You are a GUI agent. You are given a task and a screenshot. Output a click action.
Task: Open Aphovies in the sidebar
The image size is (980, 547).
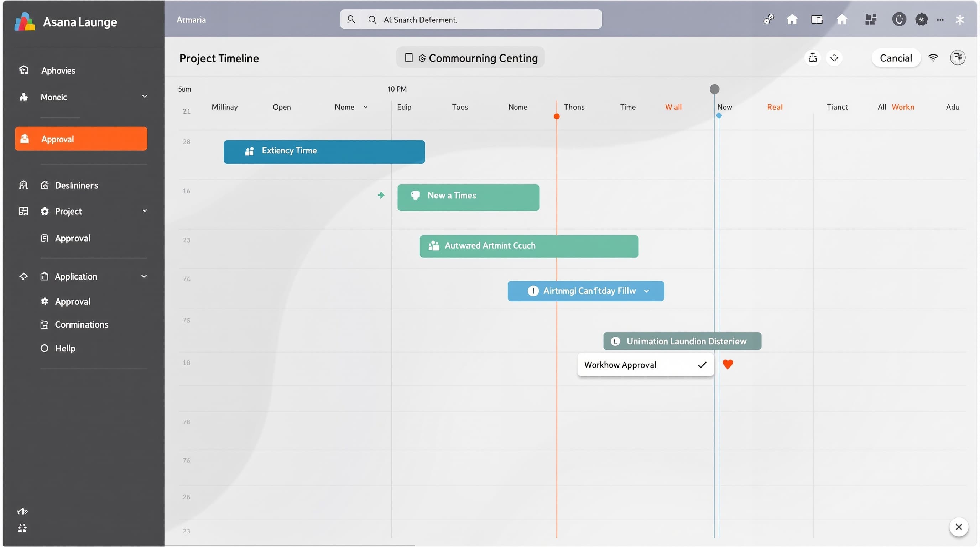click(x=58, y=71)
